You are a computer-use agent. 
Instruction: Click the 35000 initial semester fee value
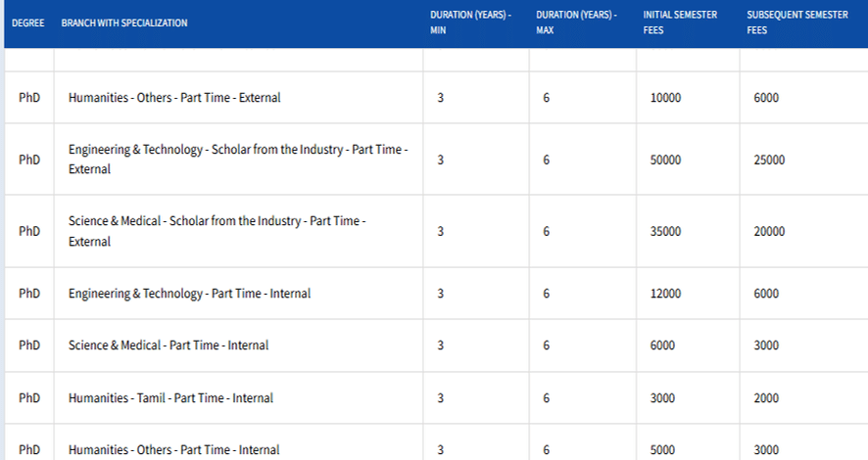(x=665, y=232)
